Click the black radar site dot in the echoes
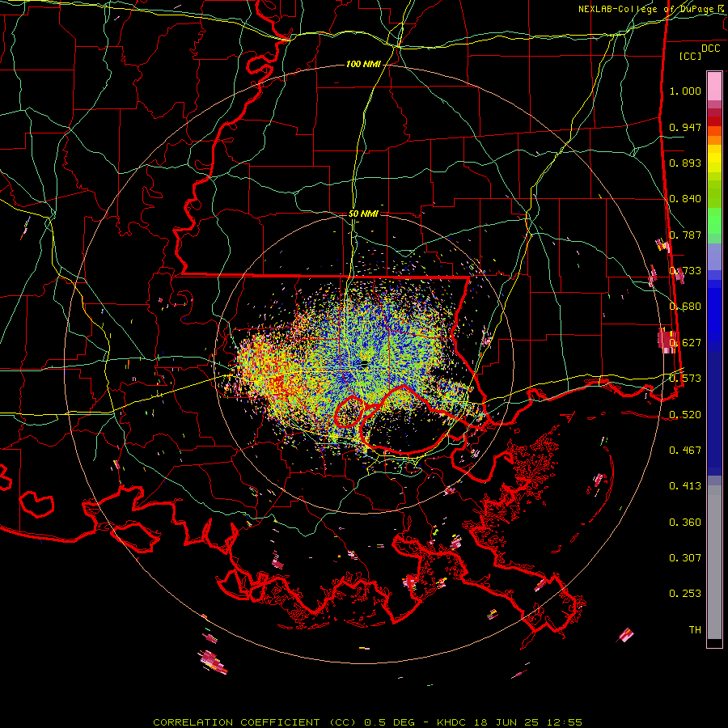The image size is (728, 728). tap(365, 364)
